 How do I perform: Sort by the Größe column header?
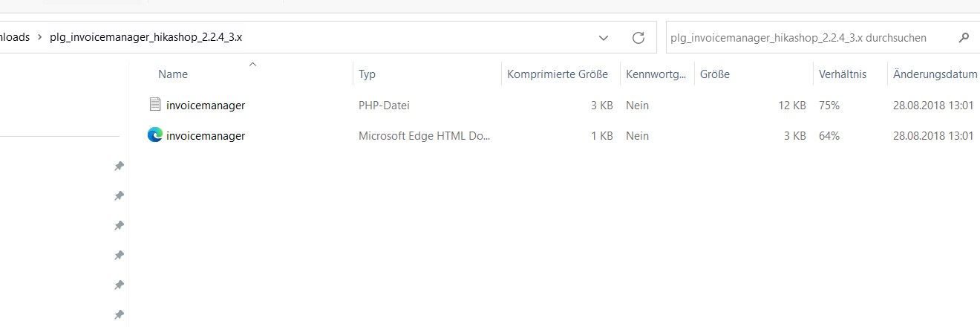pyautogui.click(x=714, y=74)
